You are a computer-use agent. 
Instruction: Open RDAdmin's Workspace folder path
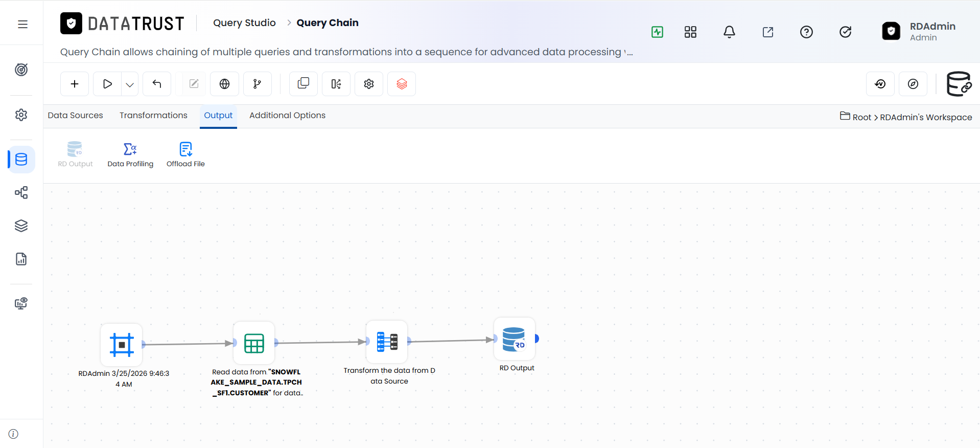click(x=926, y=117)
